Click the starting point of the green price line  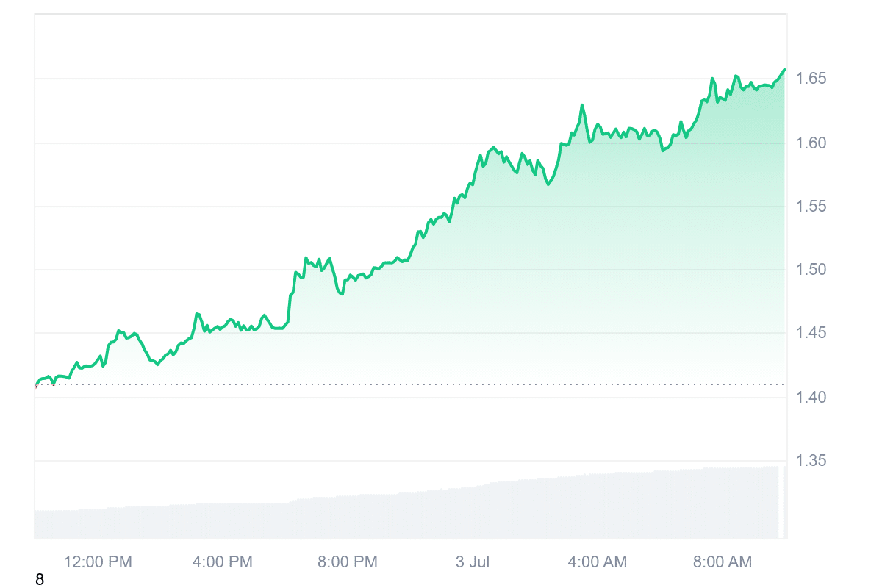click(35, 386)
